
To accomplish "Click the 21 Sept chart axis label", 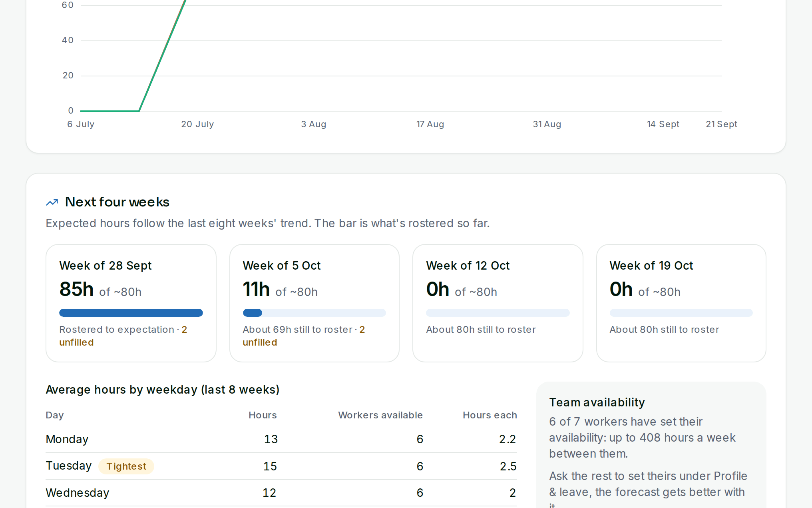I will tap(721, 124).
